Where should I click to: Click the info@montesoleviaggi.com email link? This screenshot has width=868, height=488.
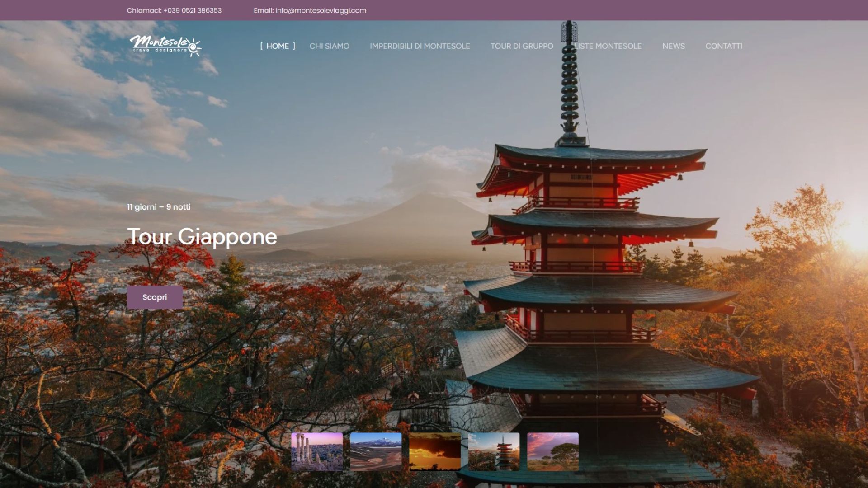(x=321, y=10)
